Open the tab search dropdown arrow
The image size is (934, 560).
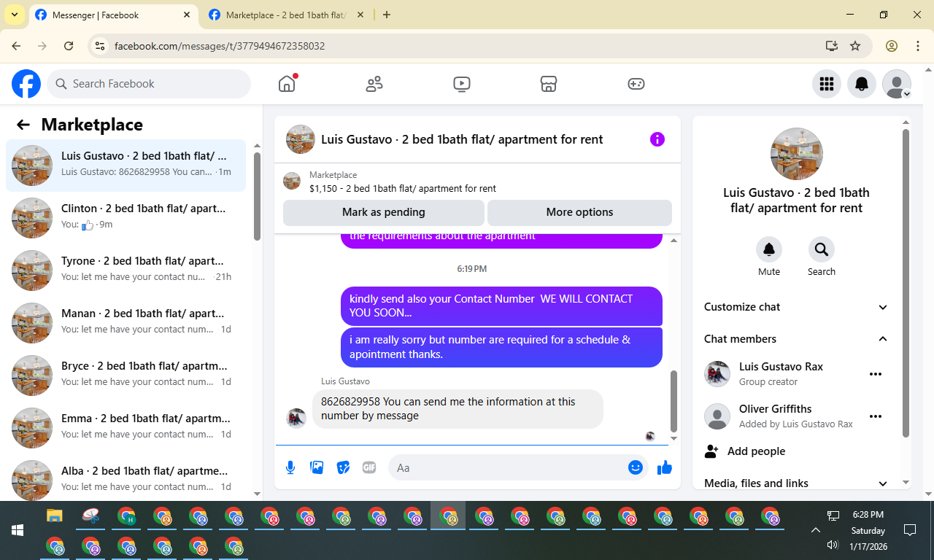point(14,15)
